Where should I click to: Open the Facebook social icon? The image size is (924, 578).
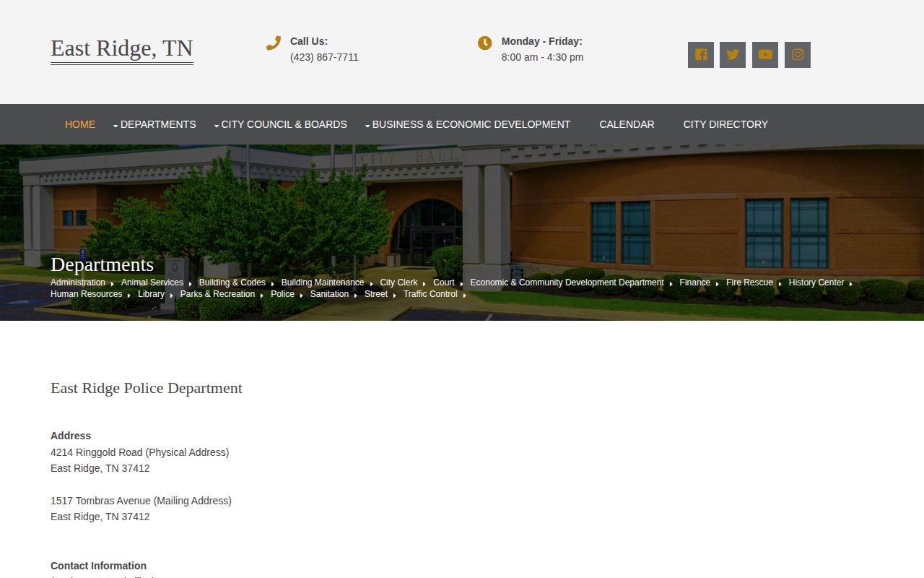pos(701,55)
